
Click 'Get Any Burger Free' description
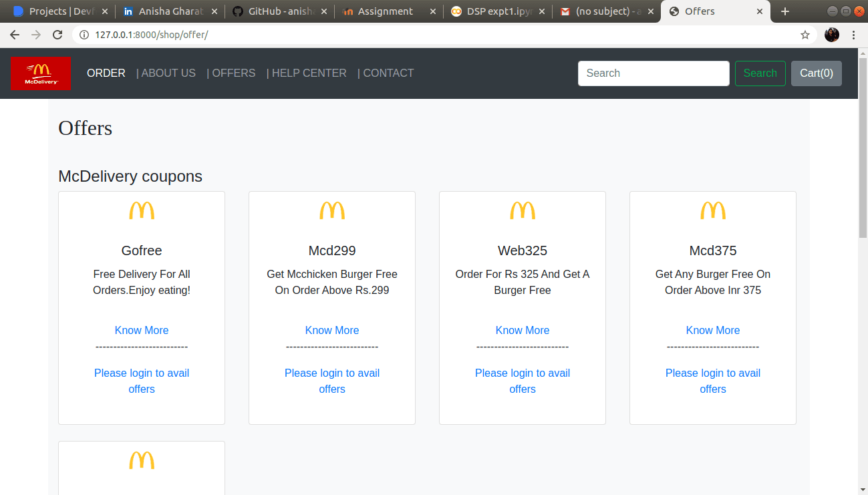(713, 282)
